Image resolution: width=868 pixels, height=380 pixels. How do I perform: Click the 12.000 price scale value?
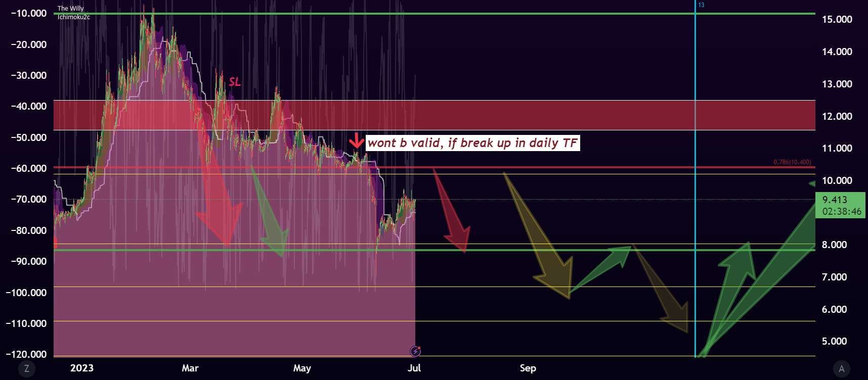837,116
